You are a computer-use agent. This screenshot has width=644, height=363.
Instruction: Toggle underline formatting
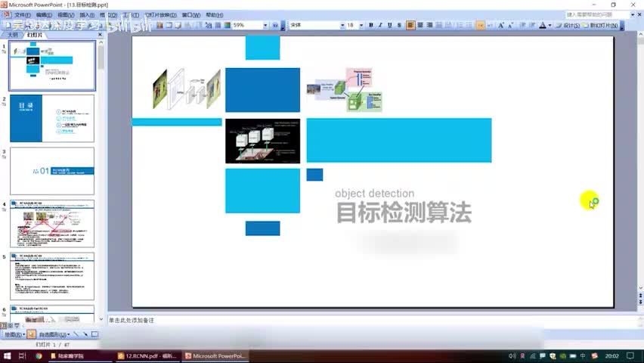(390, 25)
